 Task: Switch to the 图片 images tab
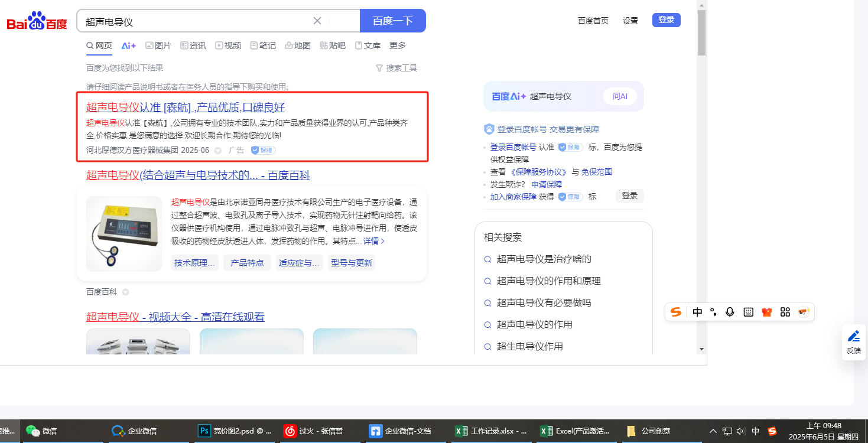coord(158,45)
